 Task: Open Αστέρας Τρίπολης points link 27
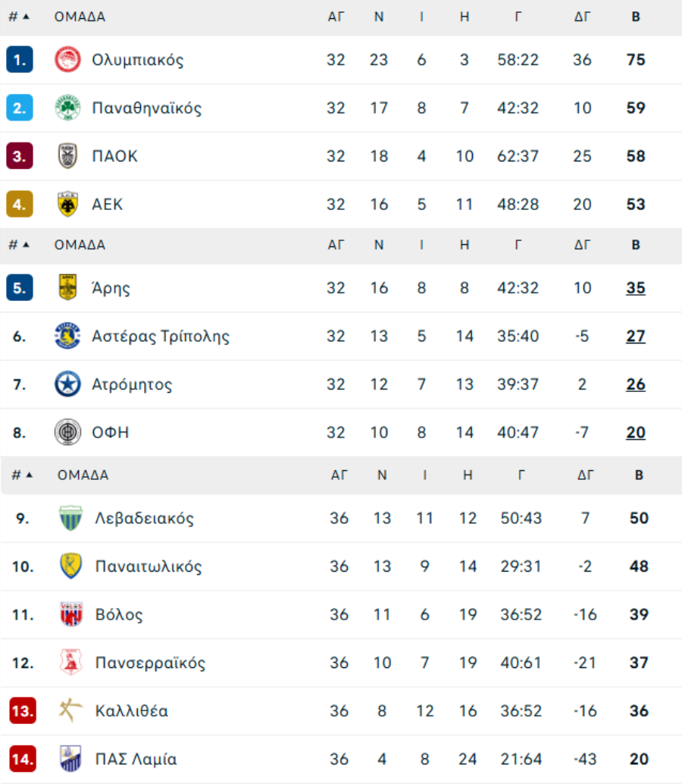pyautogui.click(x=636, y=336)
